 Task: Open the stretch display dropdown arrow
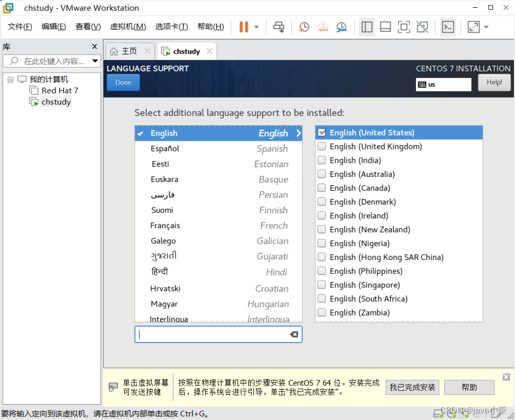486,27
